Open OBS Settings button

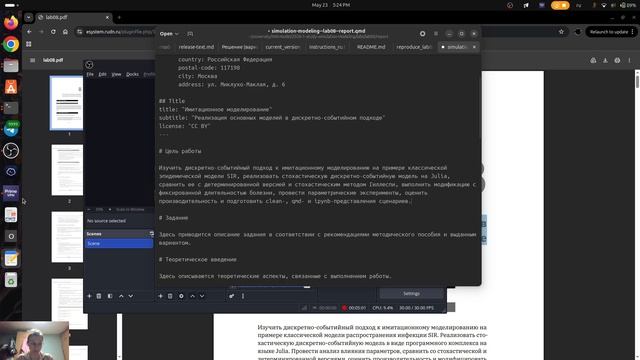pos(411,293)
